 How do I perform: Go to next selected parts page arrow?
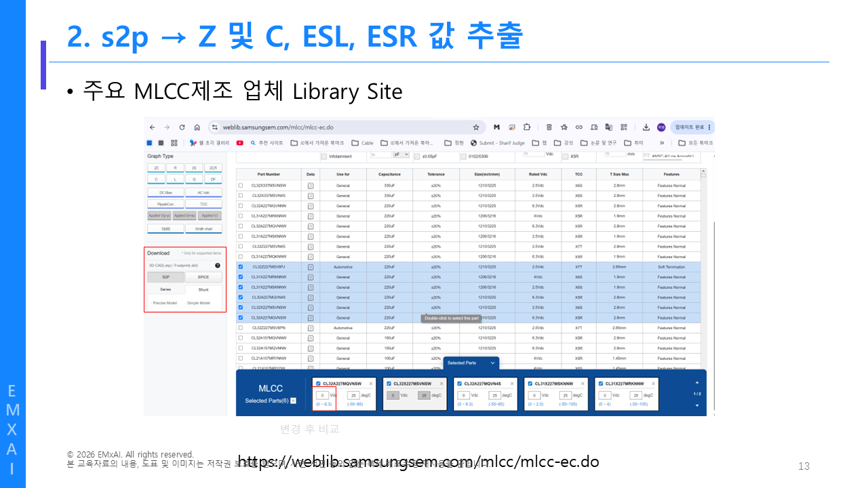(696, 405)
